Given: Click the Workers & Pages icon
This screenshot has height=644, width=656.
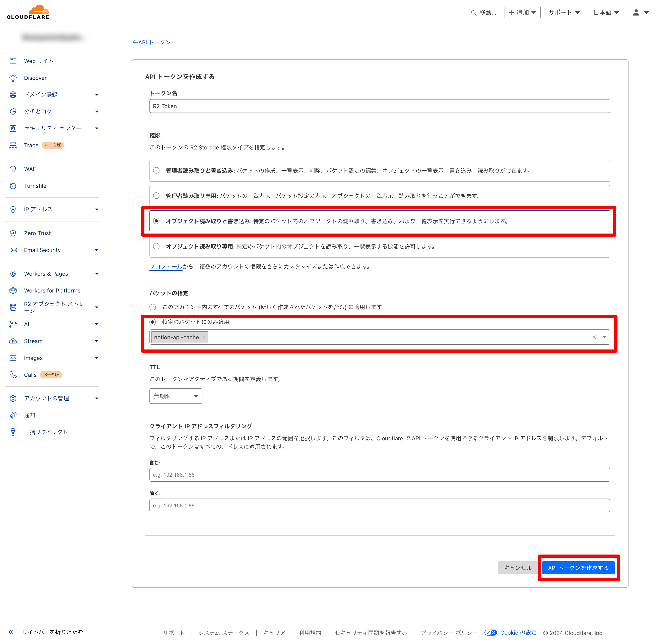Looking at the screenshot, I should click(x=13, y=274).
